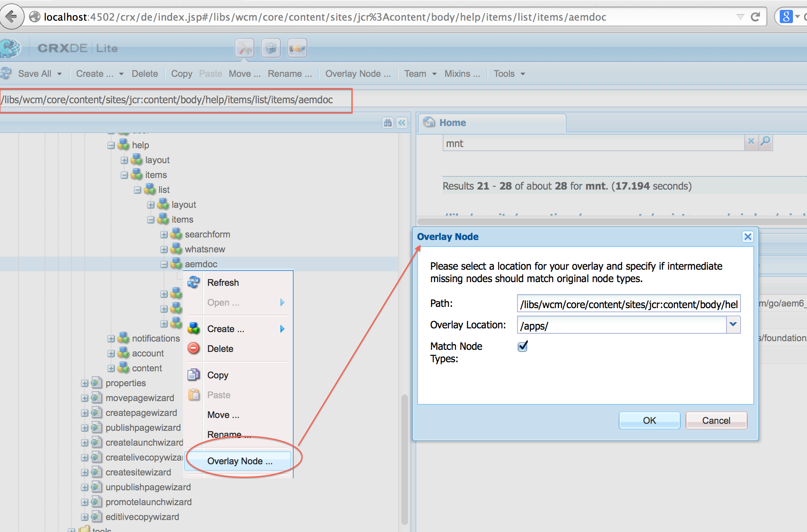The image size is (807, 532).
Task: Collapse the tree panel with double-chevron icon
Action: pos(402,123)
